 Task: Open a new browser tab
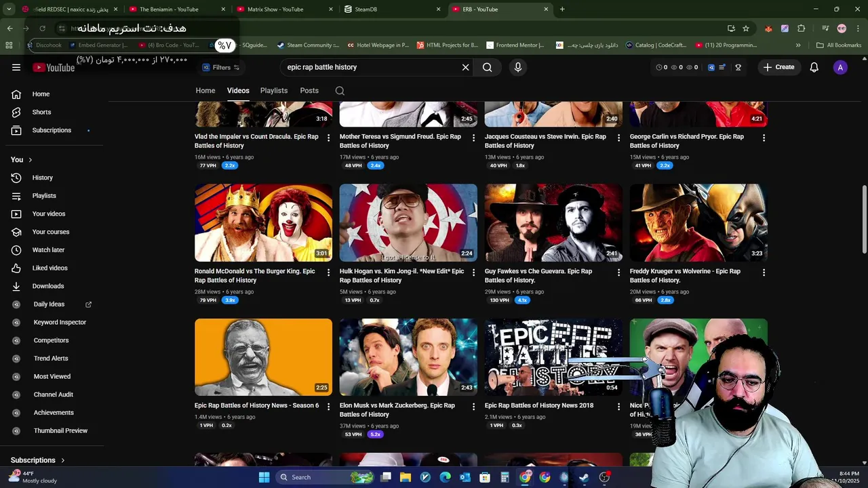point(562,9)
